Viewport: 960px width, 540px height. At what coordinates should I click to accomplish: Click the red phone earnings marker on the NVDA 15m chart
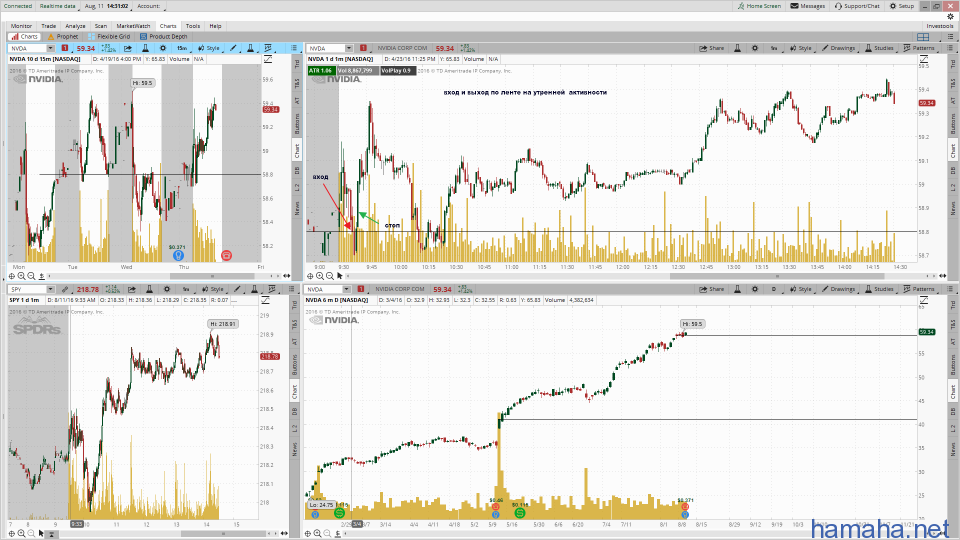tap(227, 255)
